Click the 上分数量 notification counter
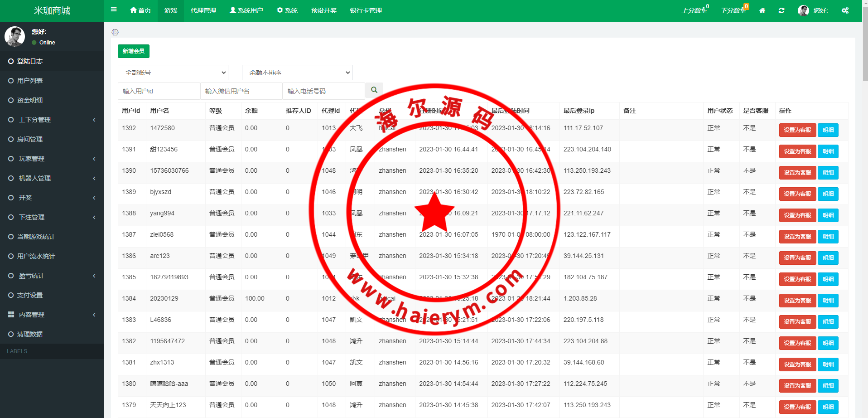Image resolution: width=868 pixels, height=418 pixels. (x=695, y=10)
